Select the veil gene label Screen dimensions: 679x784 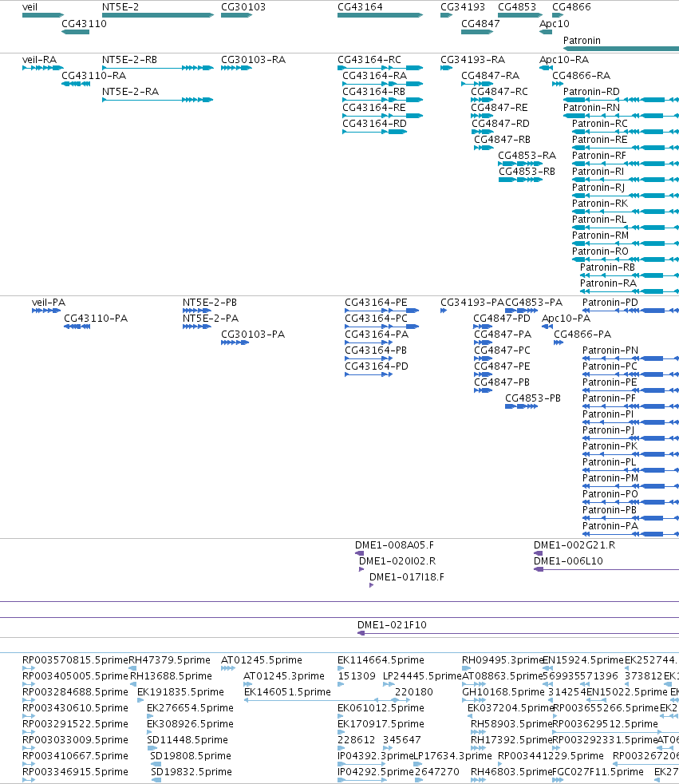tap(30, 7)
